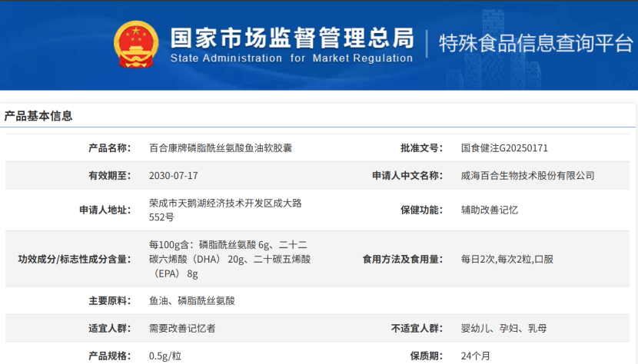Click the 批准文号 label
The height and width of the screenshot is (364, 638).
click(x=421, y=148)
